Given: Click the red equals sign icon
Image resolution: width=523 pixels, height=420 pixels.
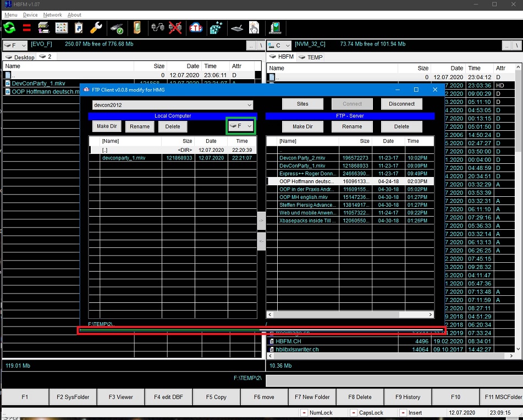Looking at the screenshot, I should click(x=26, y=28).
